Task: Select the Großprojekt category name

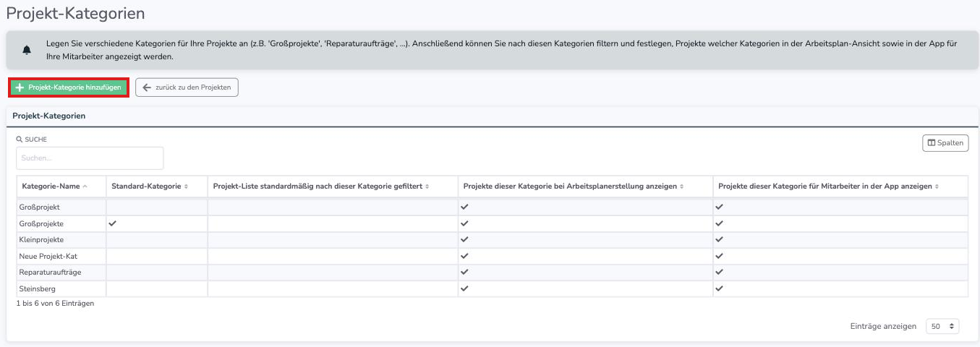Action: pos(39,207)
